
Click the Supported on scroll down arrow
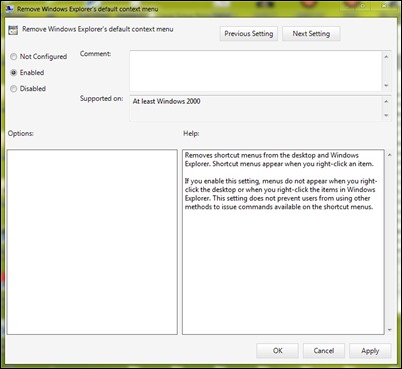[386, 115]
